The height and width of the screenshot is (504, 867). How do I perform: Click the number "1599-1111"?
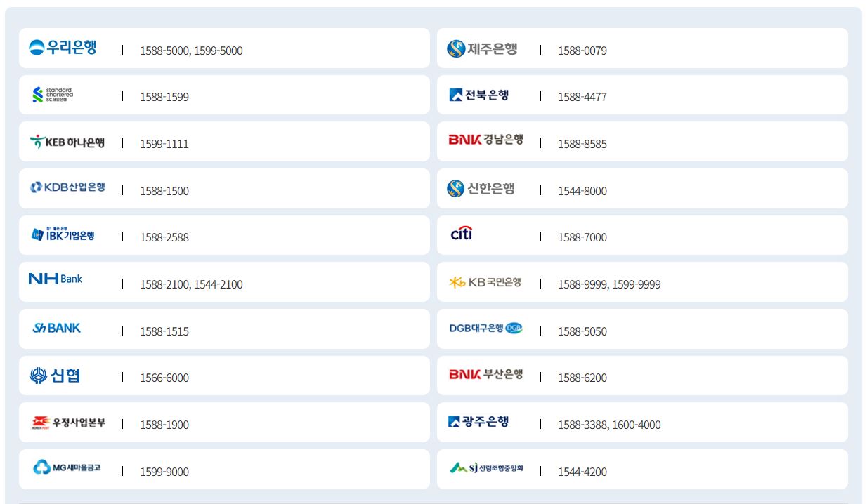pyautogui.click(x=164, y=144)
